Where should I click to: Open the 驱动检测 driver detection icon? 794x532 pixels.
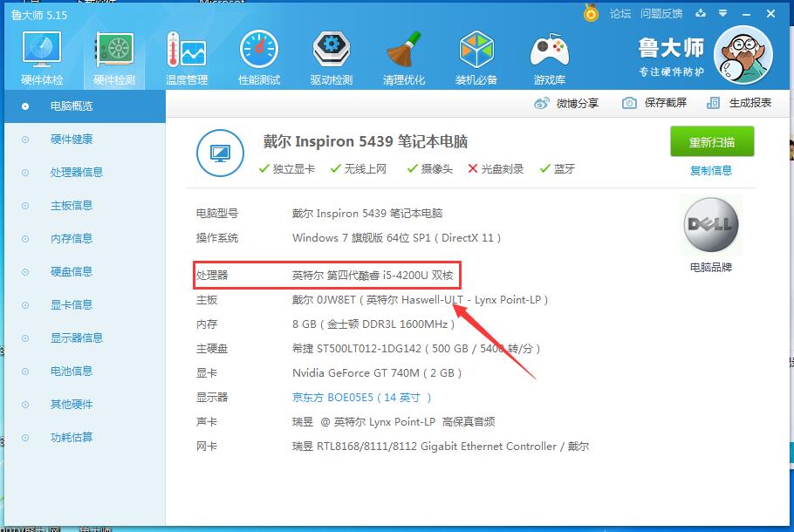(332, 58)
